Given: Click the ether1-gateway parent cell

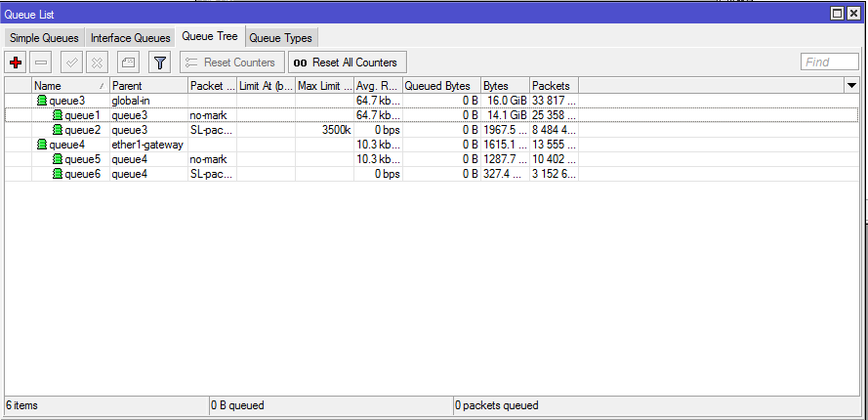Looking at the screenshot, I should click(x=147, y=146).
